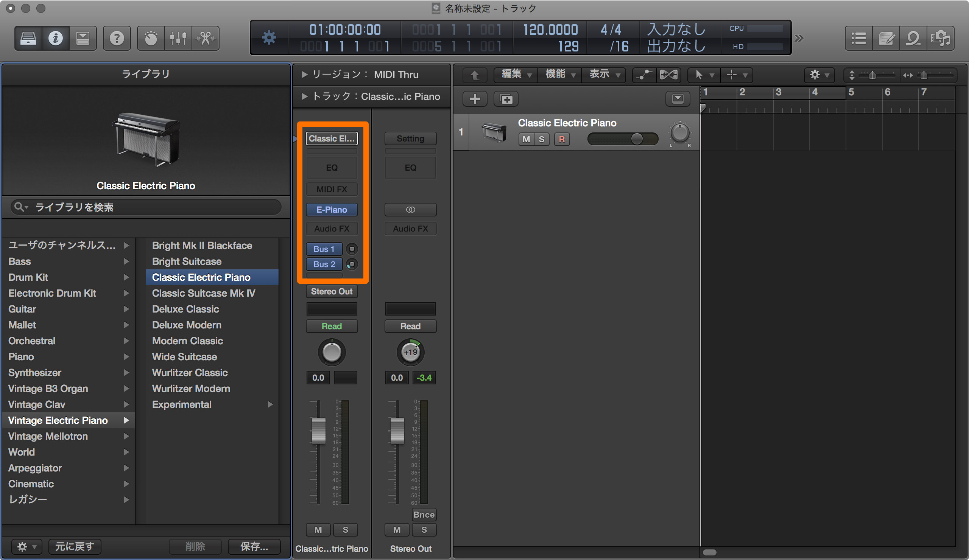Mute the Stereo Out channel strip
This screenshot has height=560, width=969.
[397, 530]
